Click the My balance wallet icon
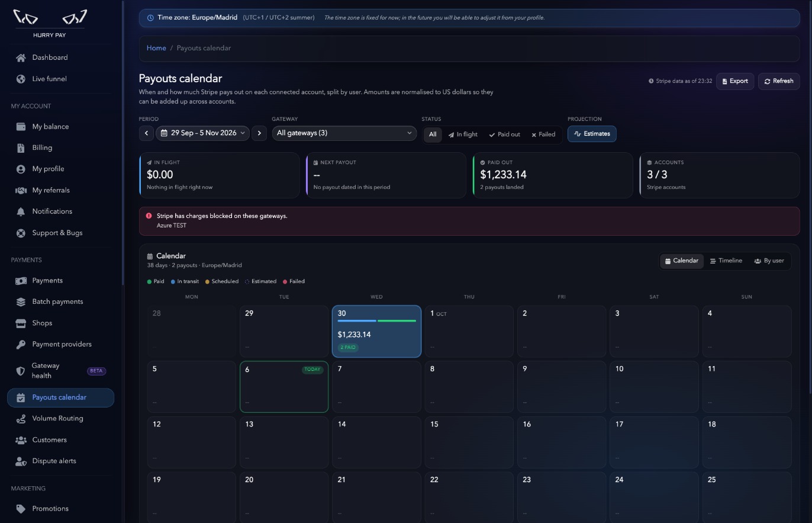 (x=21, y=127)
